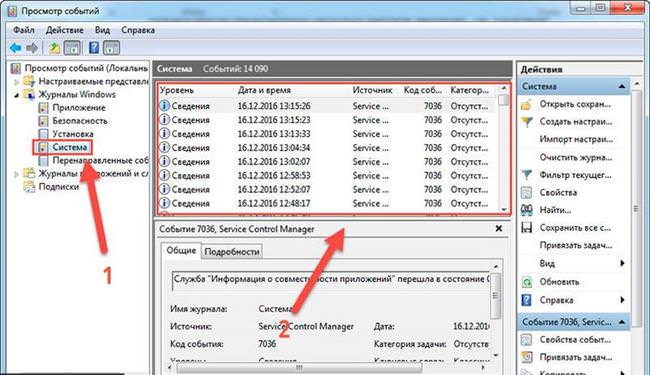The width and height of the screenshot is (650, 375).
Task: Close the event 7036 preview pane
Action: click(499, 229)
